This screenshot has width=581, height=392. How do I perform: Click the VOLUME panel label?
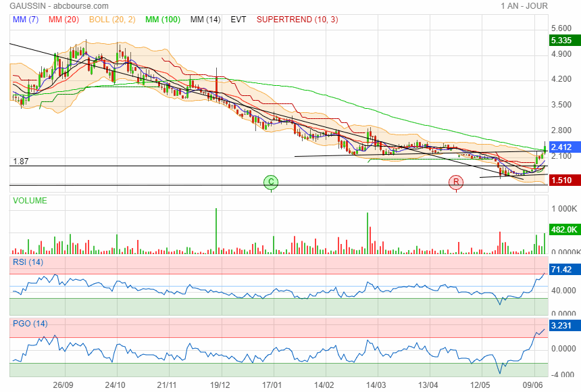click(30, 201)
